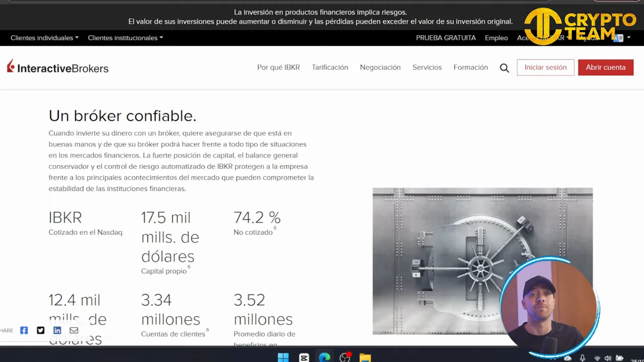Click the bank vault image
Screen dimensions: 644x362
pos(482,261)
